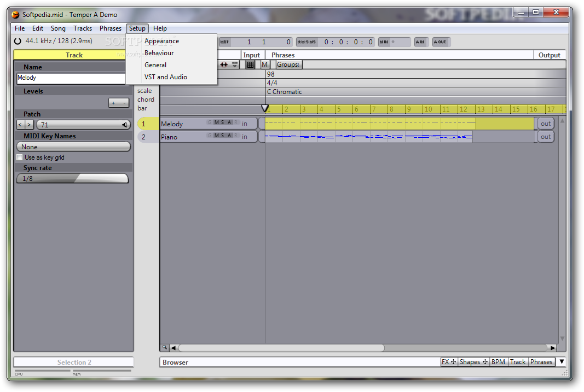Image resolution: width=584 pixels, height=392 pixels.
Task: Enable Use as key grid checkbox
Action: [x=20, y=157]
